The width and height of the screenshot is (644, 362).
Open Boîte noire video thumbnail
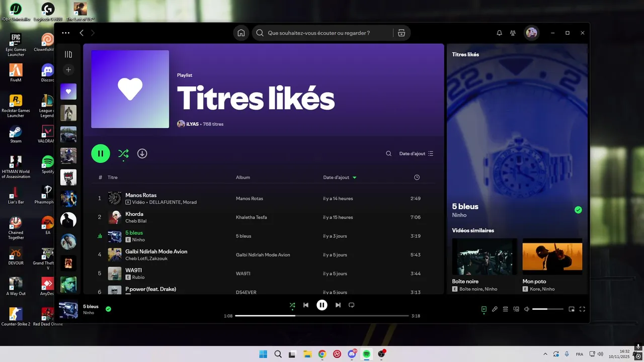click(485, 256)
